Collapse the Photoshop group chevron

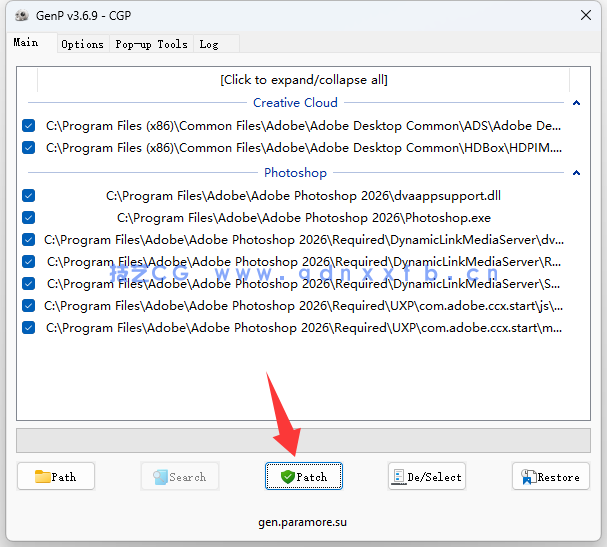click(x=576, y=173)
